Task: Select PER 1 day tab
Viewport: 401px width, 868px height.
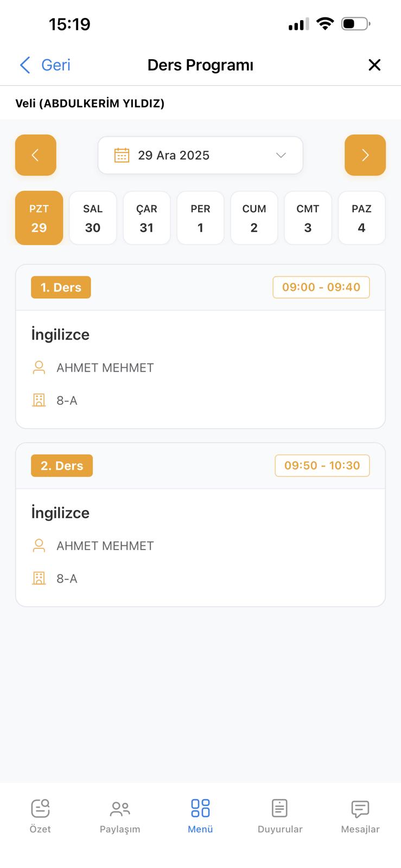Action: [x=200, y=218]
